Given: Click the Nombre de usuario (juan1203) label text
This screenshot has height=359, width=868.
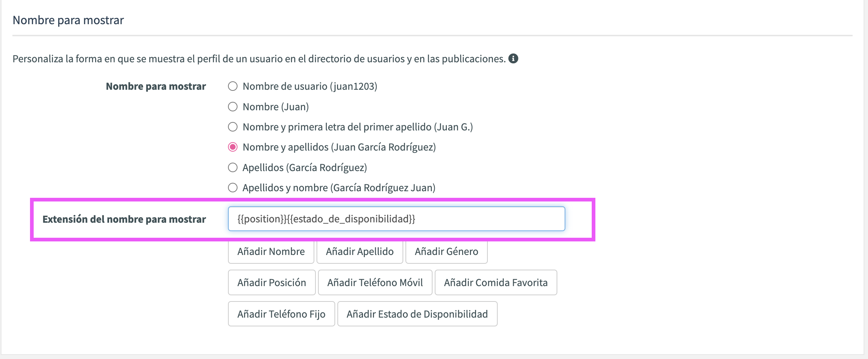Looking at the screenshot, I should pos(310,86).
